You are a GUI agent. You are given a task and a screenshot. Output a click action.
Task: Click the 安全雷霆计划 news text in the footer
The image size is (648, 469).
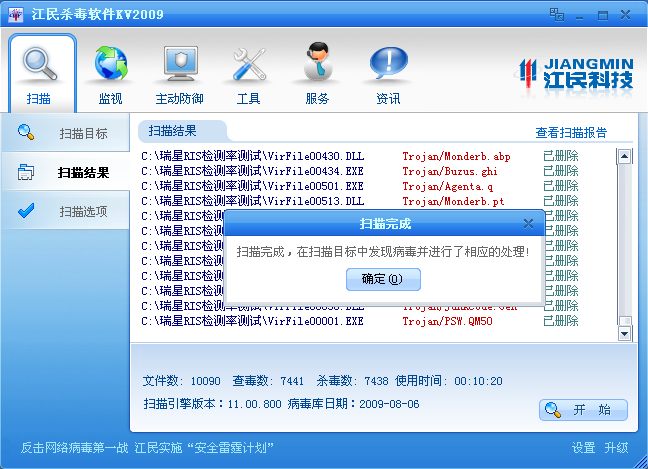pos(147,448)
